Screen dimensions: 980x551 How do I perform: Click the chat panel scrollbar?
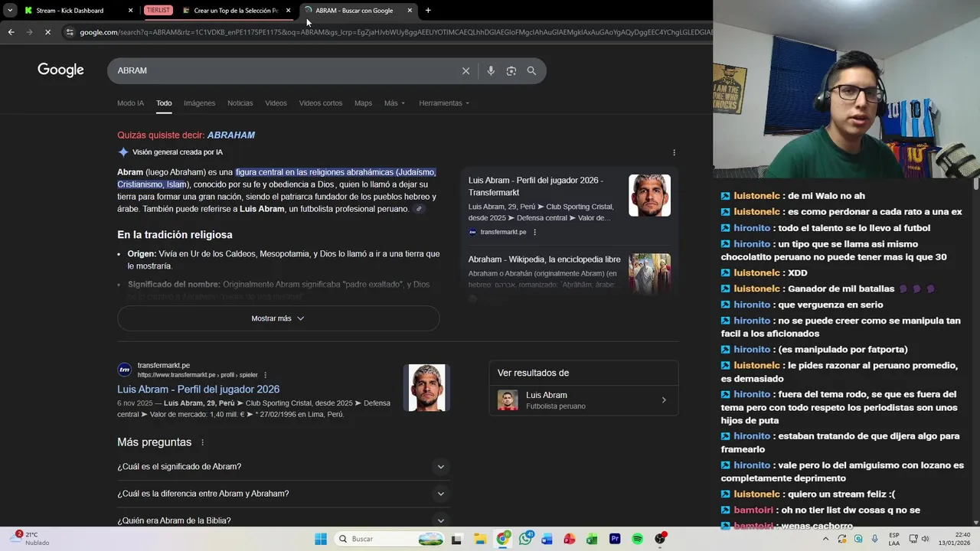pyautogui.click(x=975, y=184)
